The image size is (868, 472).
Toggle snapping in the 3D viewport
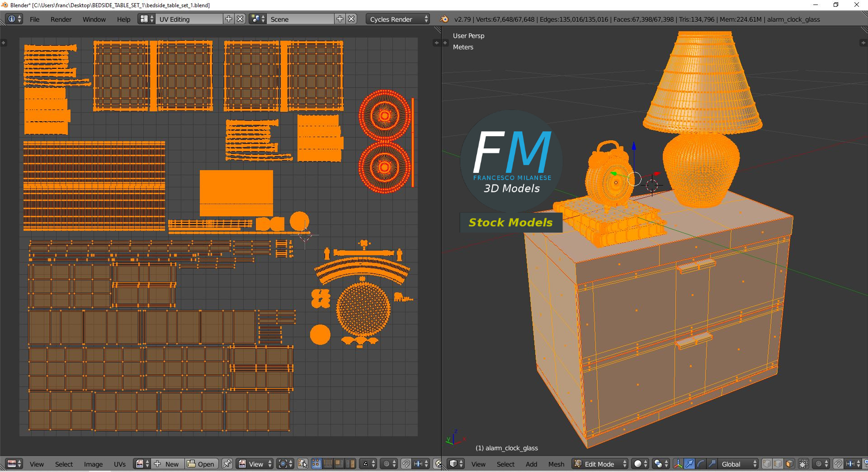pyautogui.click(x=838, y=464)
